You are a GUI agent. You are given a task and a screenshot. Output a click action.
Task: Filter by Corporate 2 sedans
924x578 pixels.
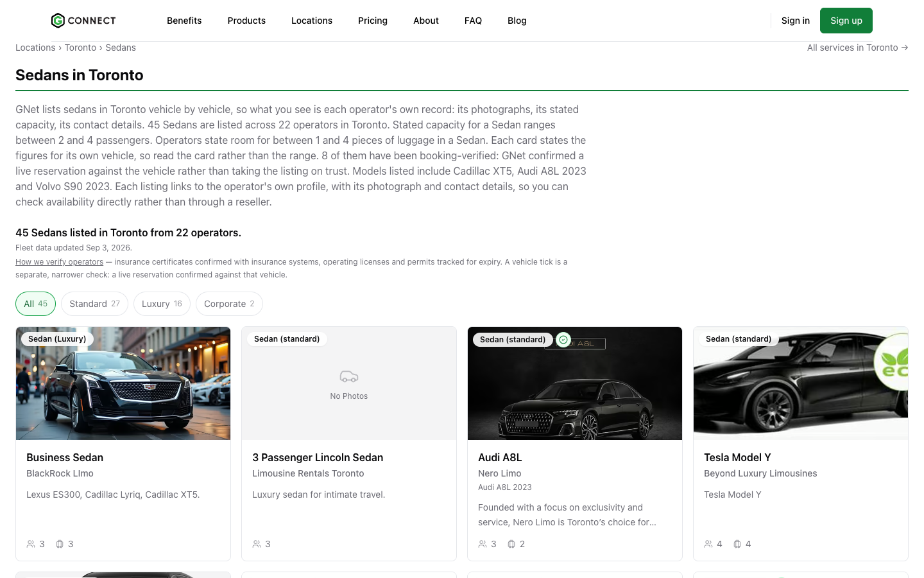tap(229, 304)
